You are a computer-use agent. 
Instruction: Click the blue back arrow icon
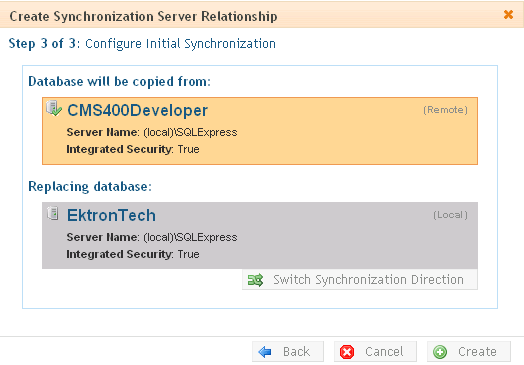point(265,352)
